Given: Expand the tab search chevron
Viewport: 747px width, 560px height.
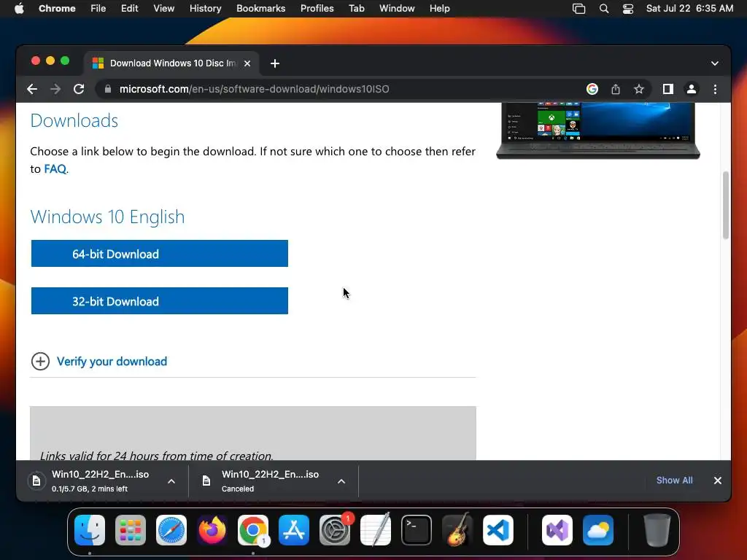Looking at the screenshot, I should point(715,63).
